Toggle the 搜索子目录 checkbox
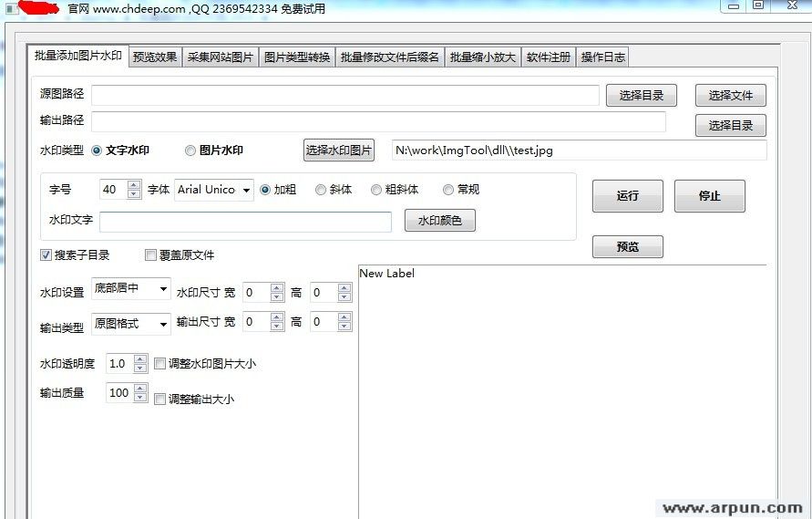 click(x=46, y=255)
